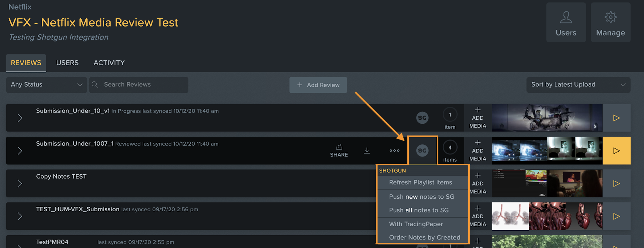Image resolution: width=644 pixels, height=248 pixels.
Task: Select Refresh Playlist Items in Shotgun menu
Action: (423, 183)
